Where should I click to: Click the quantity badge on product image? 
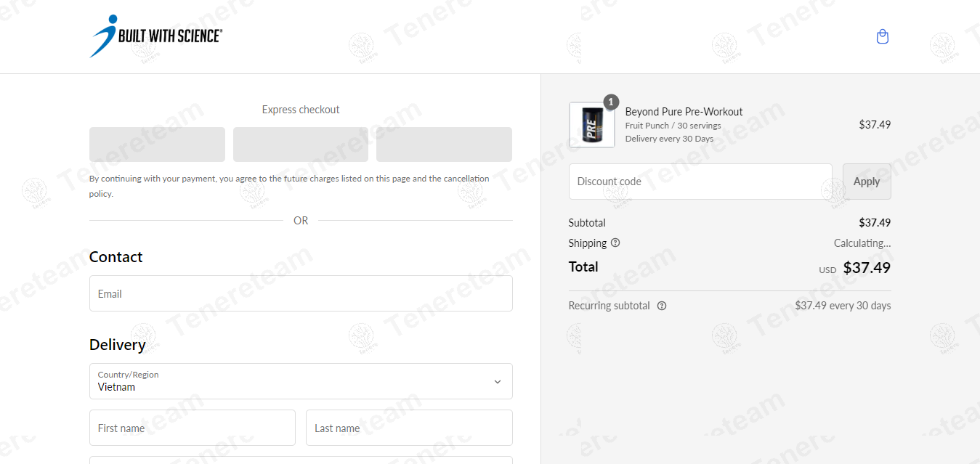pyautogui.click(x=612, y=102)
